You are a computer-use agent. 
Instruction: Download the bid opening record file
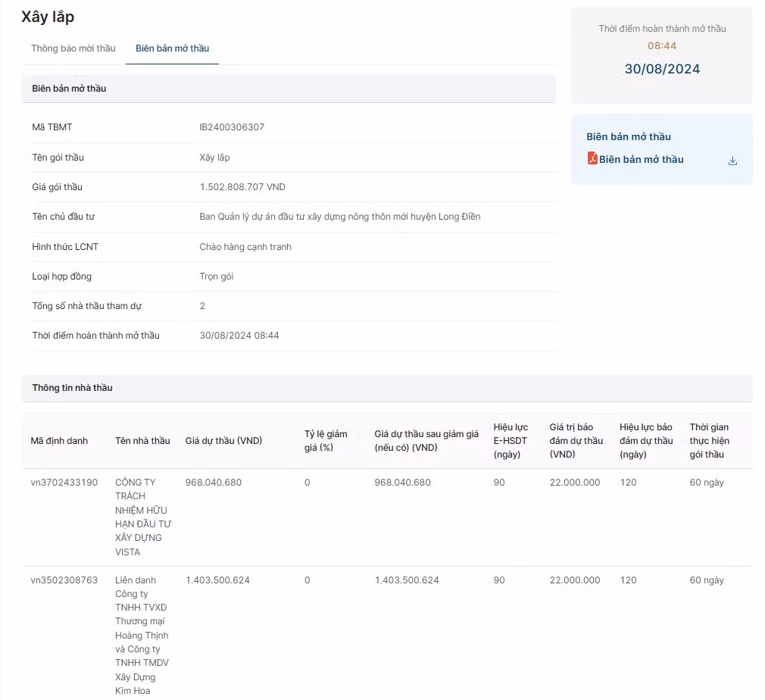(x=732, y=161)
